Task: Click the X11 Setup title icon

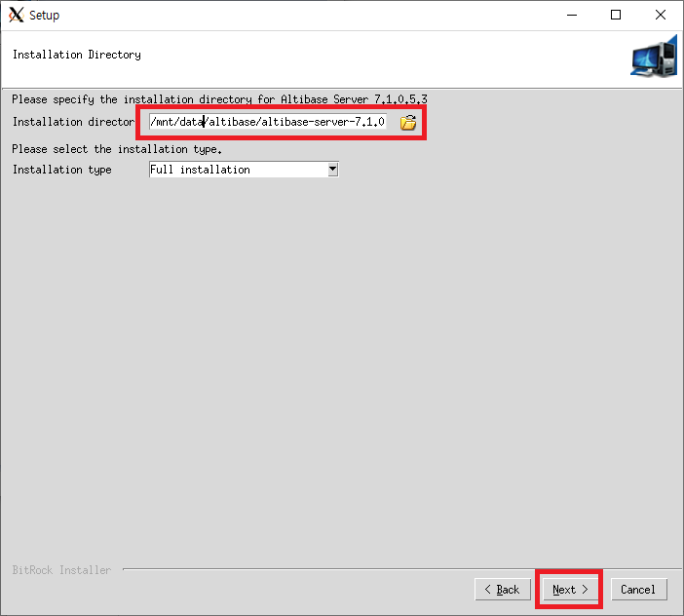Action: pos(17,15)
